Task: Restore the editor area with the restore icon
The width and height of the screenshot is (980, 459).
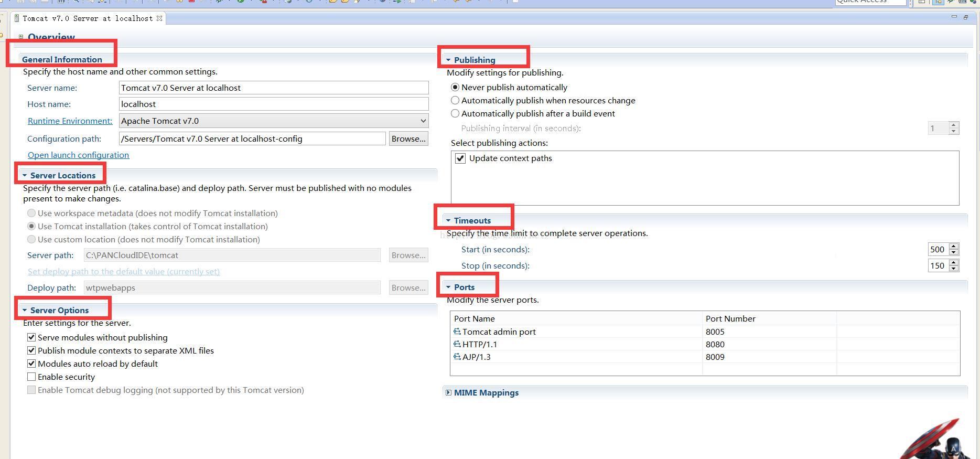Action: (966, 17)
